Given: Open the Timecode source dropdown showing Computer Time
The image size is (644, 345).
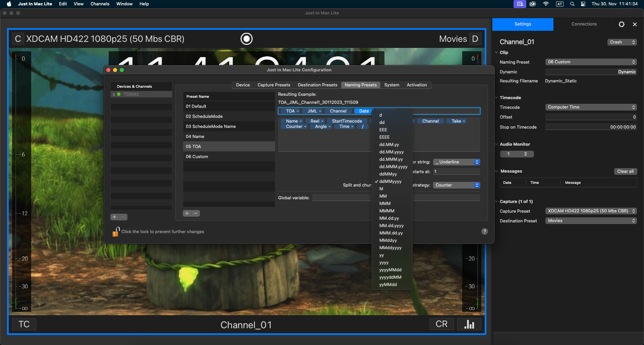Looking at the screenshot, I should pos(591,107).
